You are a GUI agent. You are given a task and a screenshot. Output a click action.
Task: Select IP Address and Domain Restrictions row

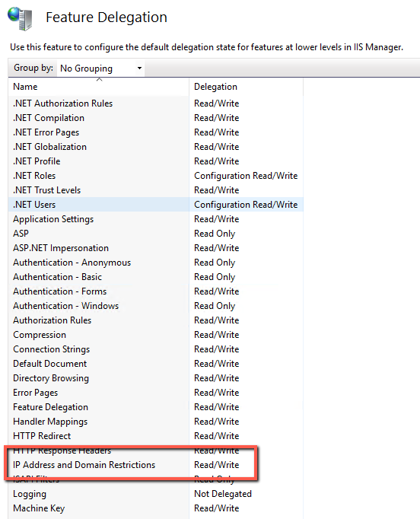pos(155,465)
